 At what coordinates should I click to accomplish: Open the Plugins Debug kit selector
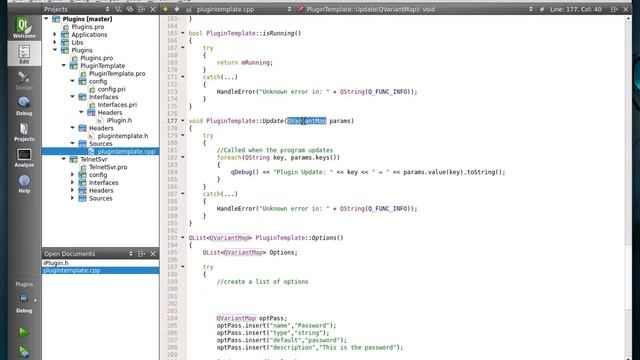[x=24, y=298]
